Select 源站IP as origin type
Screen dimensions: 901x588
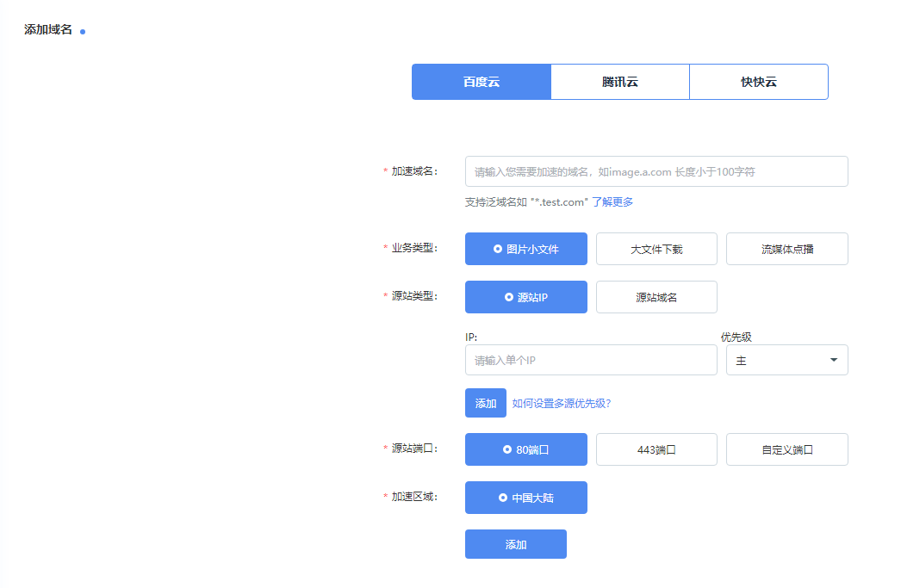(525, 297)
